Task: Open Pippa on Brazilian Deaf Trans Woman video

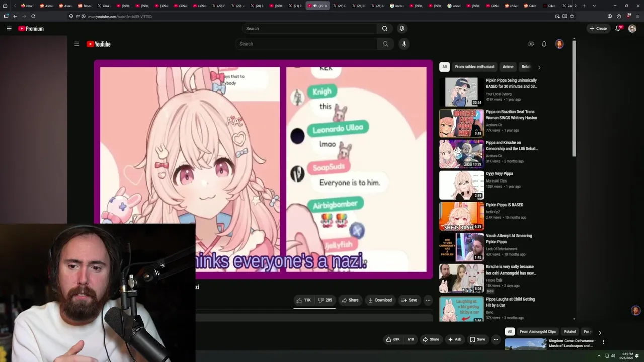Action: point(461,123)
